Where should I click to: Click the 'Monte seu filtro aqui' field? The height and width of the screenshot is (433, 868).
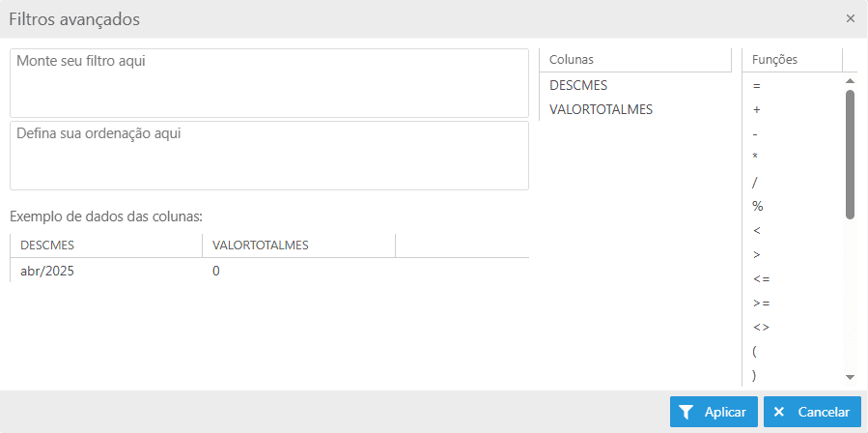269,83
